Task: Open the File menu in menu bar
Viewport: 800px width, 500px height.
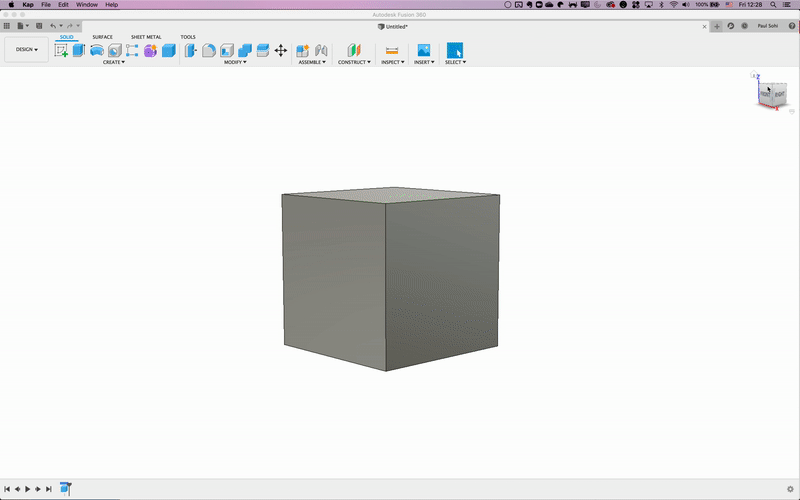Action: pyautogui.click(x=46, y=5)
